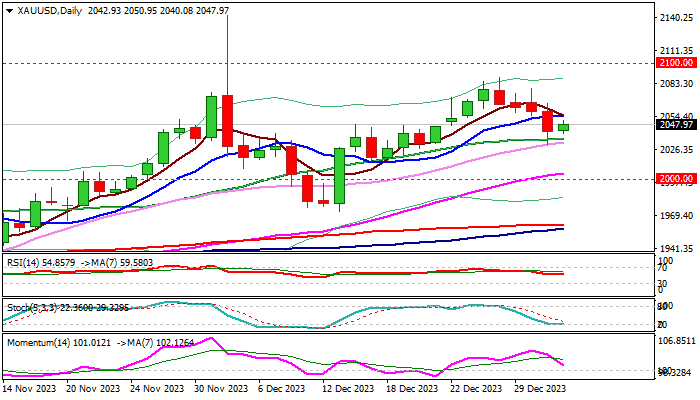Select the red candle with the tallest upper wick
Image resolution: width=700 pixels, height=400 pixels.
[227, 120]
